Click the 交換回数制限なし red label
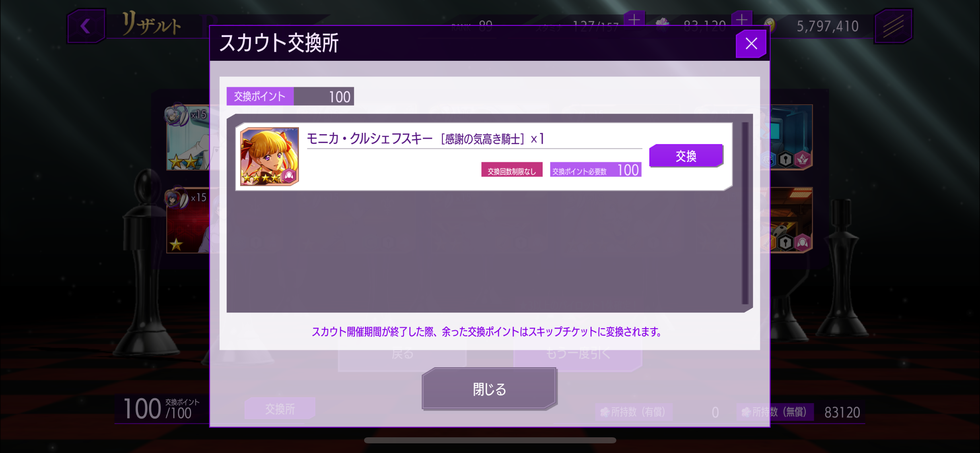The width and height of the screenshot is (980, 453). click(x=512, y=171)
